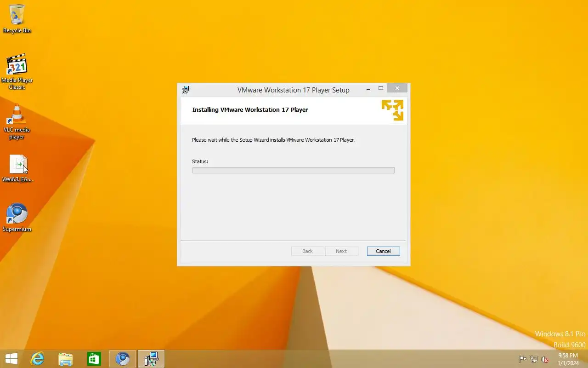Close the VMware Setup window
588x368 pixels.
coord(397,88)
